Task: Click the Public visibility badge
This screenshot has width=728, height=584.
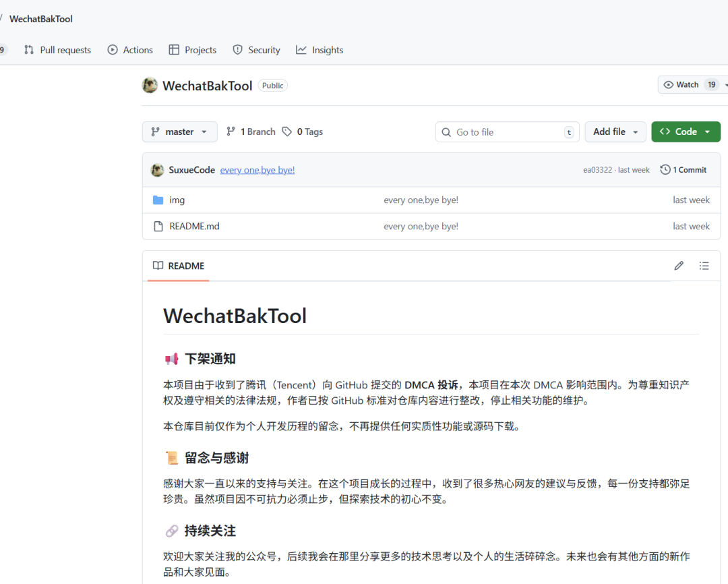Action: coord(272,86)
